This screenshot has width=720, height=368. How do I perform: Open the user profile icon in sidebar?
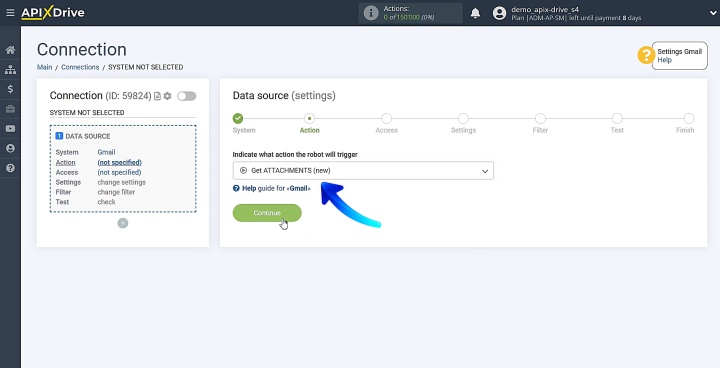pyautogui.click(x=10, y=148)
